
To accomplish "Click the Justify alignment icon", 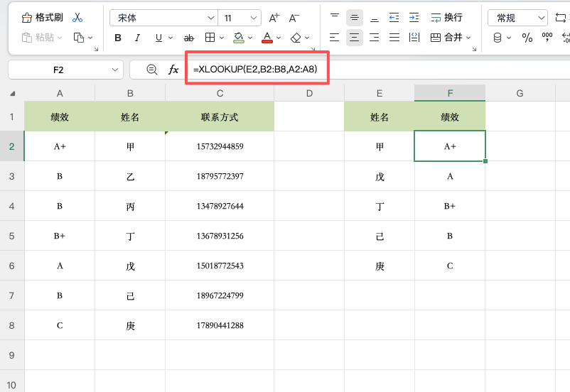I will click(x=394, y=38).
